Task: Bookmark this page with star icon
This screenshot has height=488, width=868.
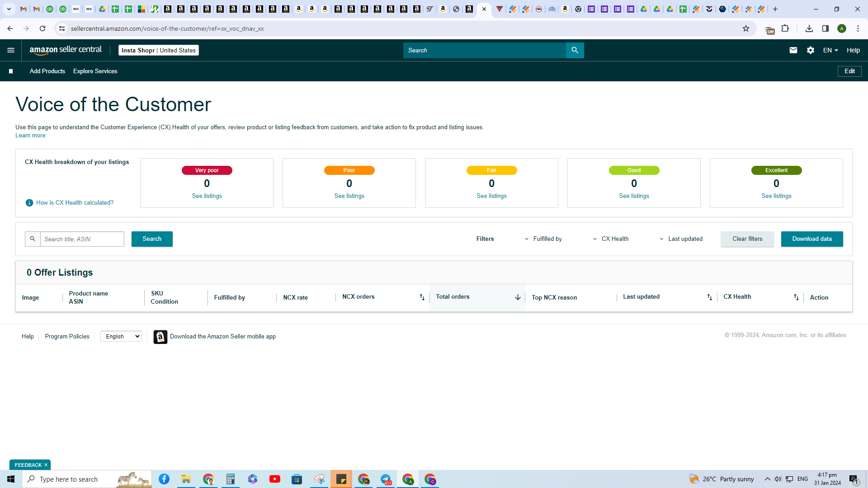Action: click(746, 28)
